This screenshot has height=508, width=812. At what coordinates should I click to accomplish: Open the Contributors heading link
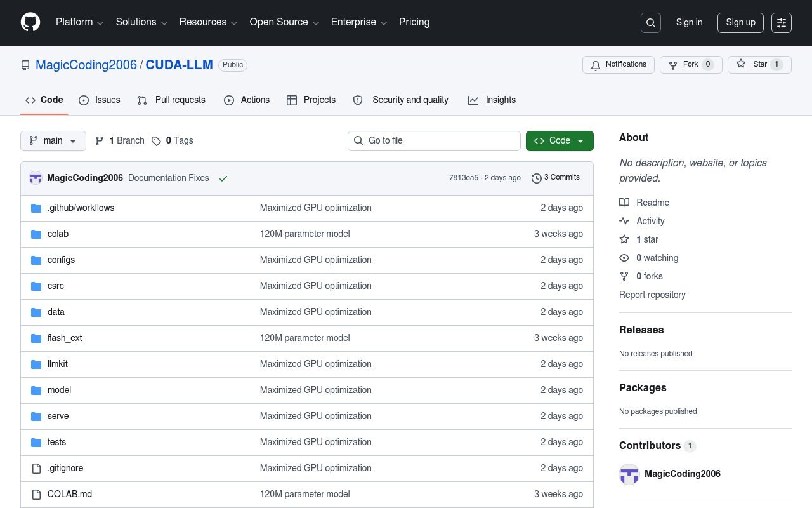coord(657,446)
